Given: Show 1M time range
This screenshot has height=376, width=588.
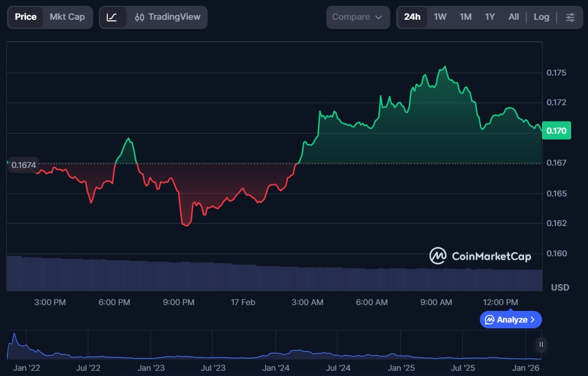Looking at the screenshot, I should (465, 17).
